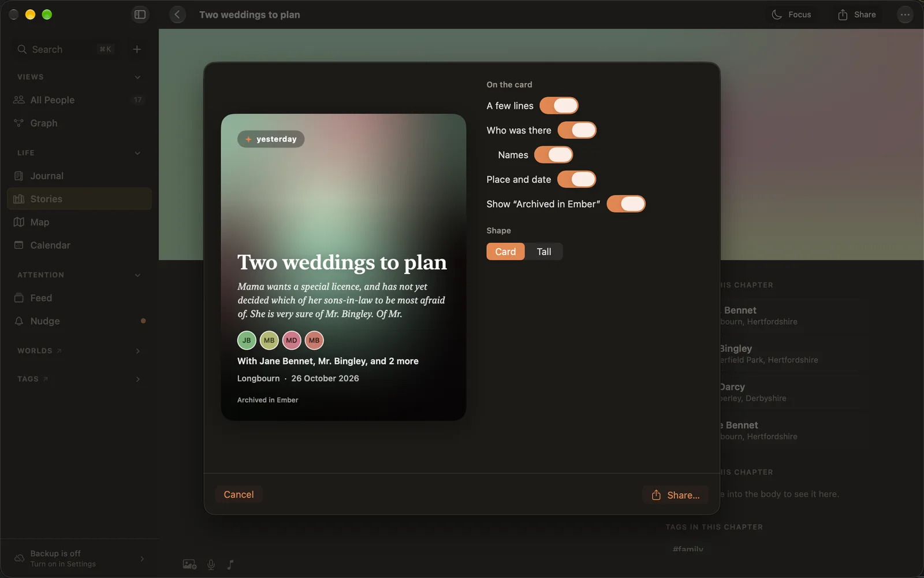This screenshot has width=924, height=578.
Task: Click the Calendar icon in sidebar
Action: [x=19, y=245]
